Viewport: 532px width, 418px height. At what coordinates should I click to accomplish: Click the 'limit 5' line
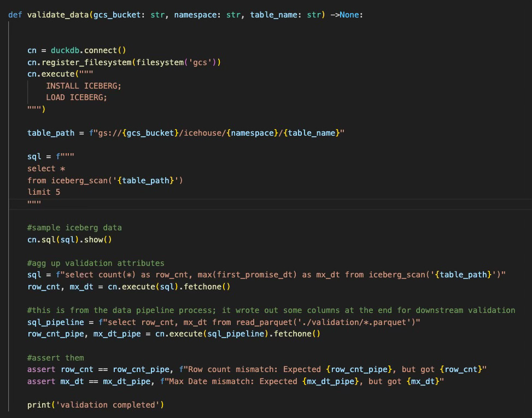44,192
